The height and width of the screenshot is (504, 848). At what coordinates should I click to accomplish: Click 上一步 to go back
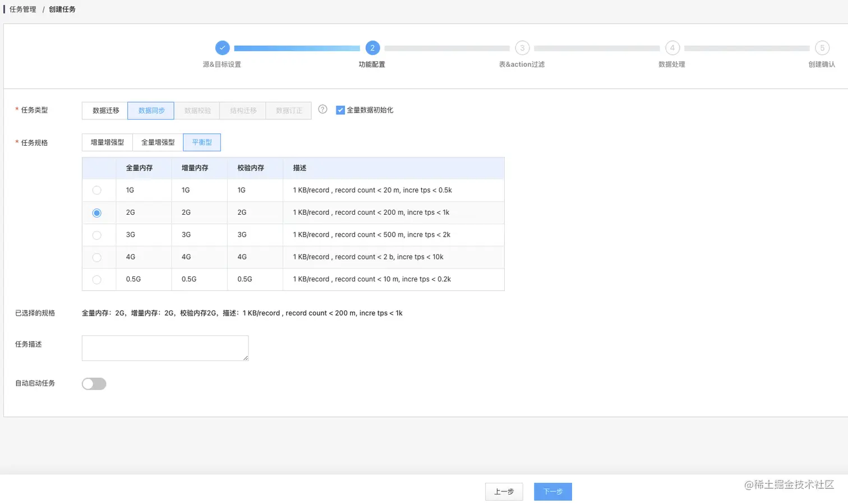pyautogui.click(x=504, y=492)
